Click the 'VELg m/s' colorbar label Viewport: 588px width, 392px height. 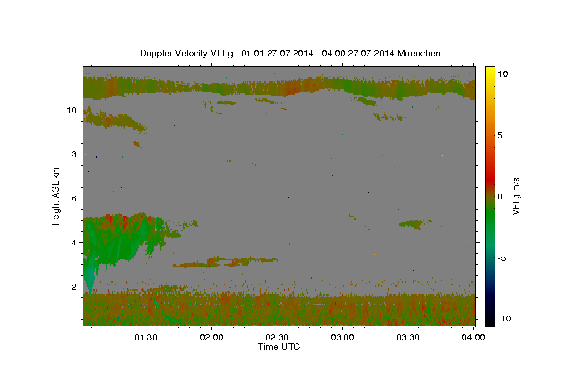click(x=515, y=196)
